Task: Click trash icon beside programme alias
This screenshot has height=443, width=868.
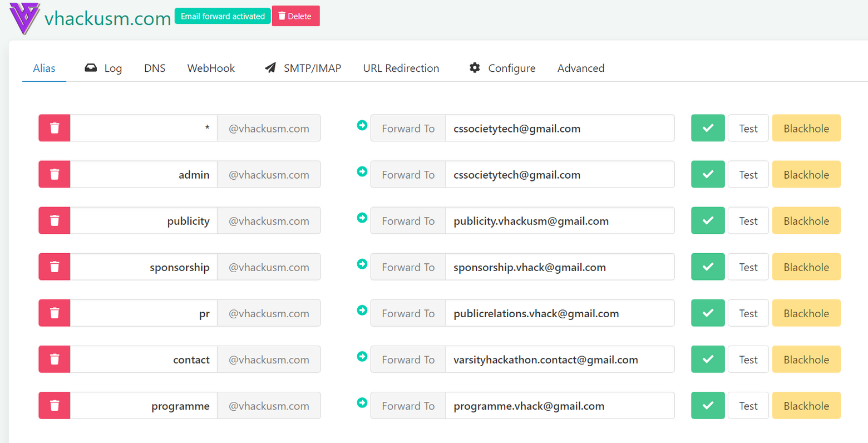Action: point(55,406)
